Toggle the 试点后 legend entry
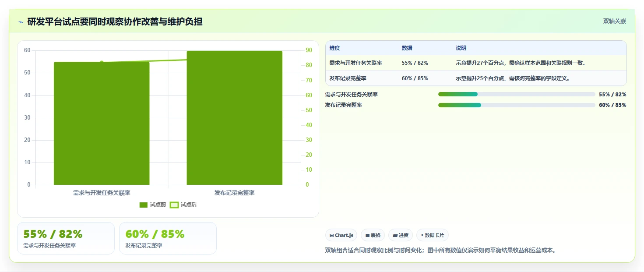The height and width of the screenshot is (272, 644). click(183, 205)
